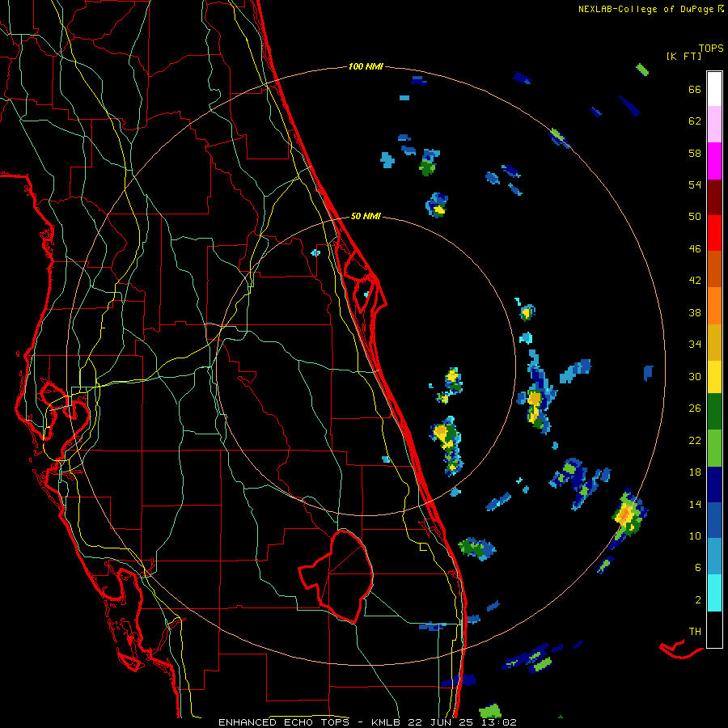Click the TOPS legend title

point(711,48)
